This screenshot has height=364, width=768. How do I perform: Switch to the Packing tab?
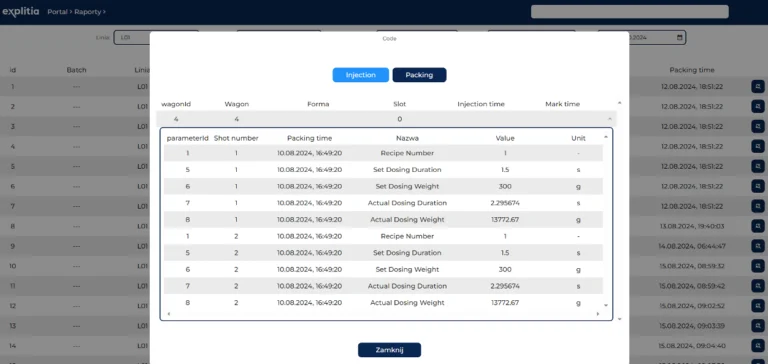pos(419,75)
